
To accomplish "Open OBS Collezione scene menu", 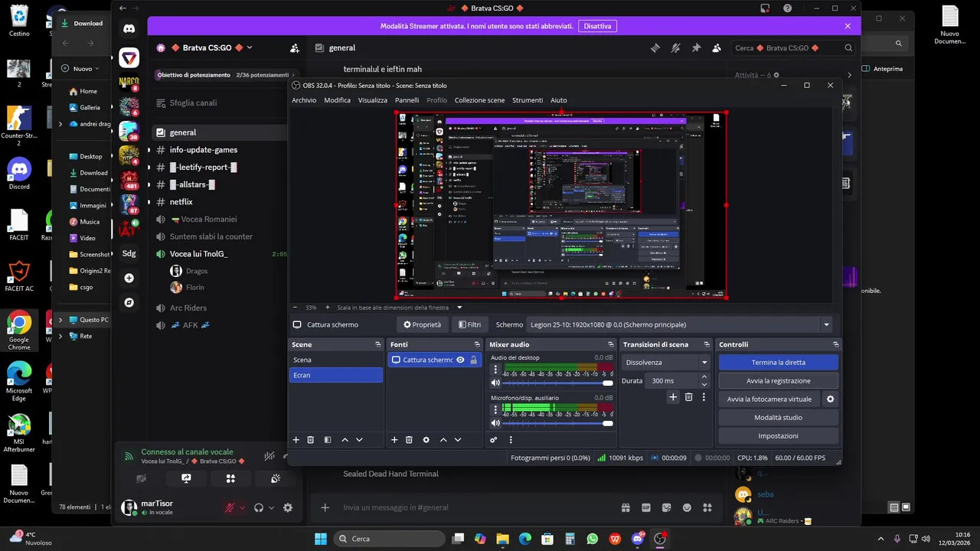I will 479,100.
